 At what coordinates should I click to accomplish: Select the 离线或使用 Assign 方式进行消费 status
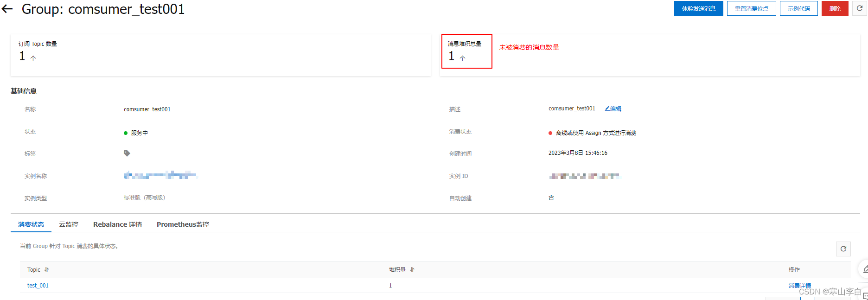pos(596,133)
